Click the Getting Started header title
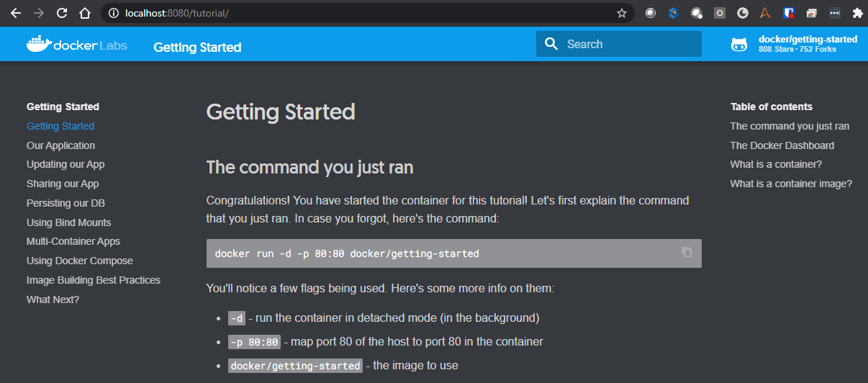This screenshot has width=868, height=383. pos(197,48)
